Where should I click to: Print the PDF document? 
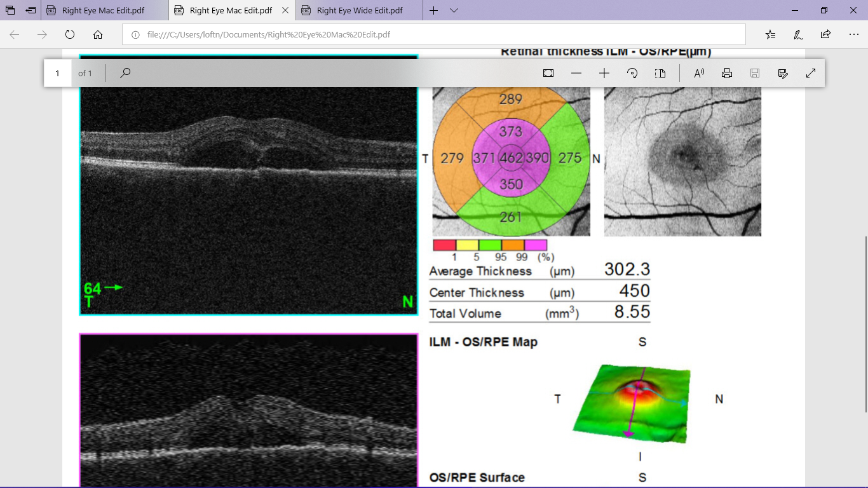(727, 73)
